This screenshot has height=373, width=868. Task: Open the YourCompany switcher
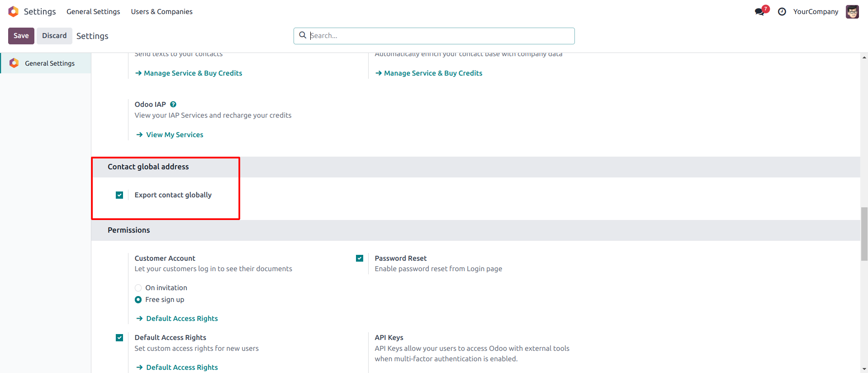click(816, 12)
